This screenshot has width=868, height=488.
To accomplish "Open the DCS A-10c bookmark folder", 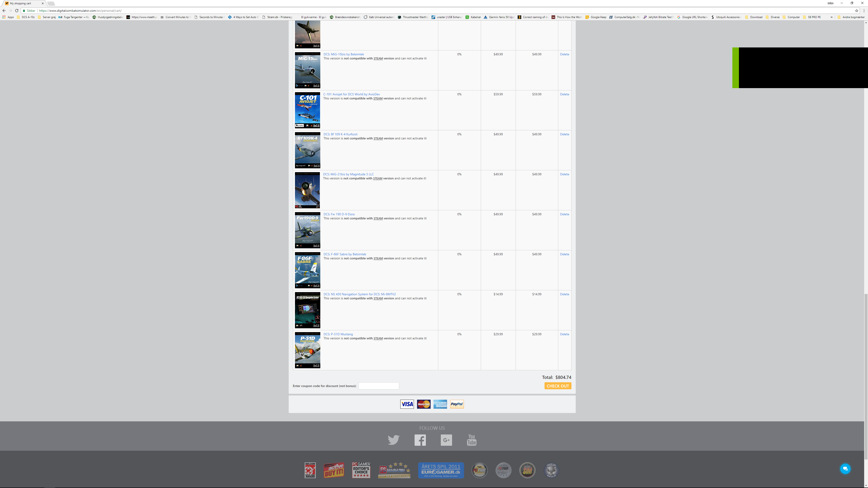I will click(x=26, y=17).
